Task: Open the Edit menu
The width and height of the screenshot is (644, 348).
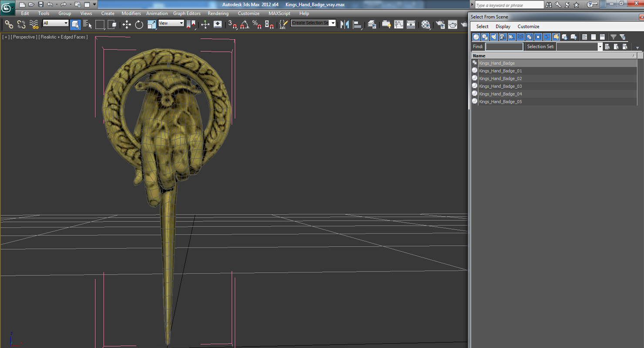Action: click(x=25, y=13)
